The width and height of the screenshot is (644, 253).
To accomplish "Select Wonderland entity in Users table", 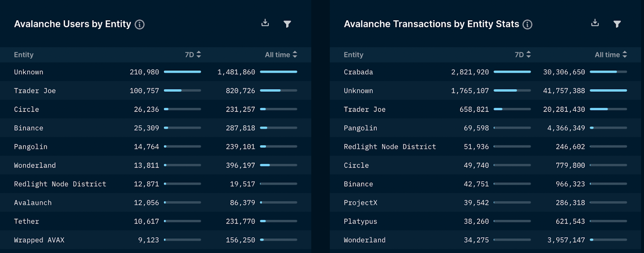I will (35, 165).
